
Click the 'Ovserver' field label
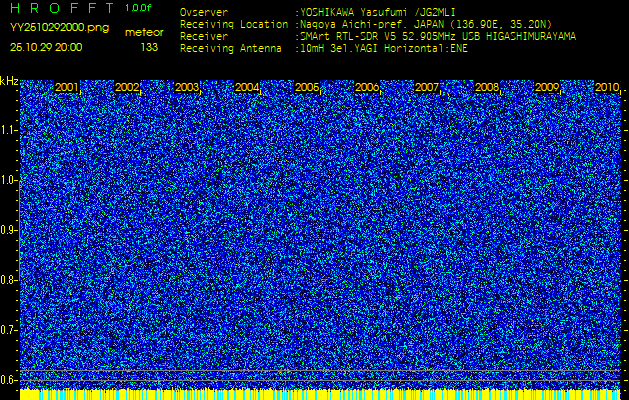(x=204, y=12)
